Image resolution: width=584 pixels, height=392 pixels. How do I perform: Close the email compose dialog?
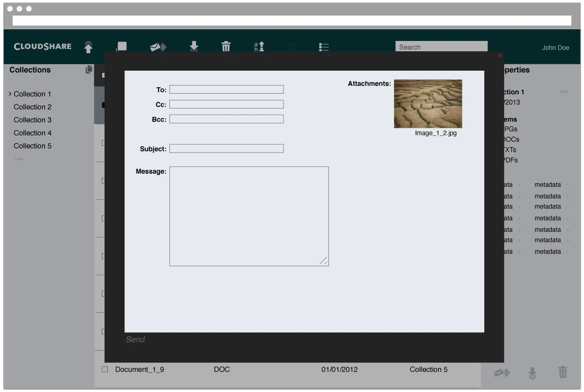pyautogui.click(x=499, y=56)
